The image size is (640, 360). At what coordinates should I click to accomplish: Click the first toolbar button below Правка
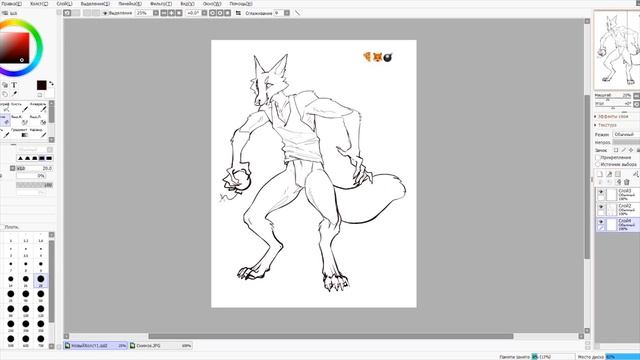click(67, 13)
